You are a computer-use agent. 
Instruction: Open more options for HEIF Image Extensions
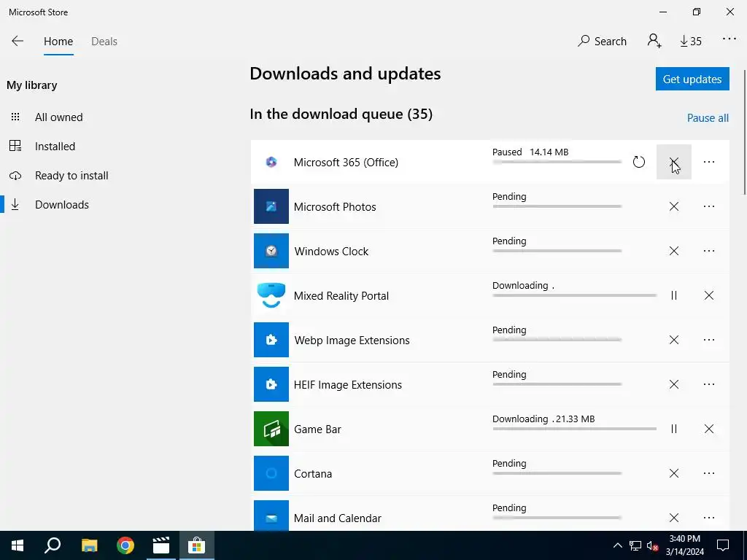(709, 384)
